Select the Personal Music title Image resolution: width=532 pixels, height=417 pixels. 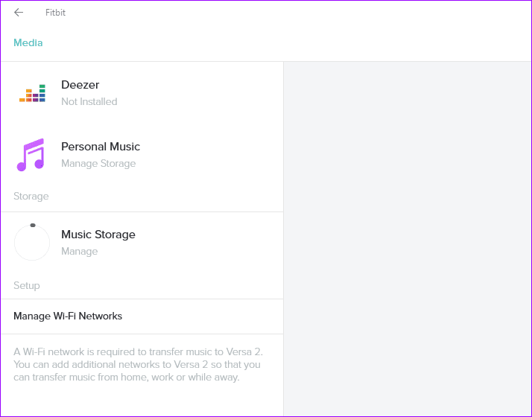[101, 147]
